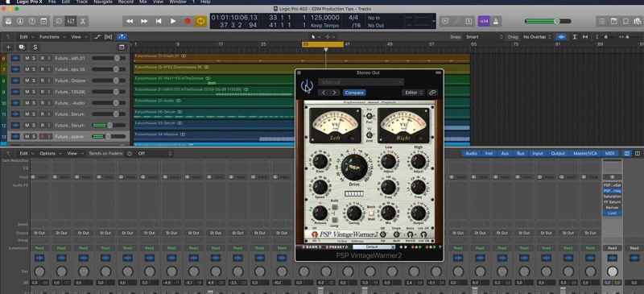Click the Duplicate Track icon
Image resolution: width=644 pixels, height=294 pixels.
click(x=22, y=48)
